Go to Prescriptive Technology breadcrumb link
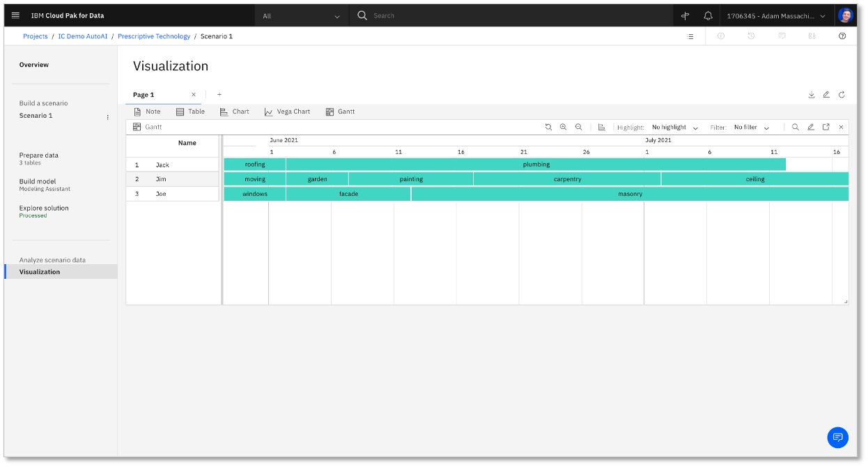The height and width of the screenshot is (467, 868). pyautogui.click(x=153, y=36)
